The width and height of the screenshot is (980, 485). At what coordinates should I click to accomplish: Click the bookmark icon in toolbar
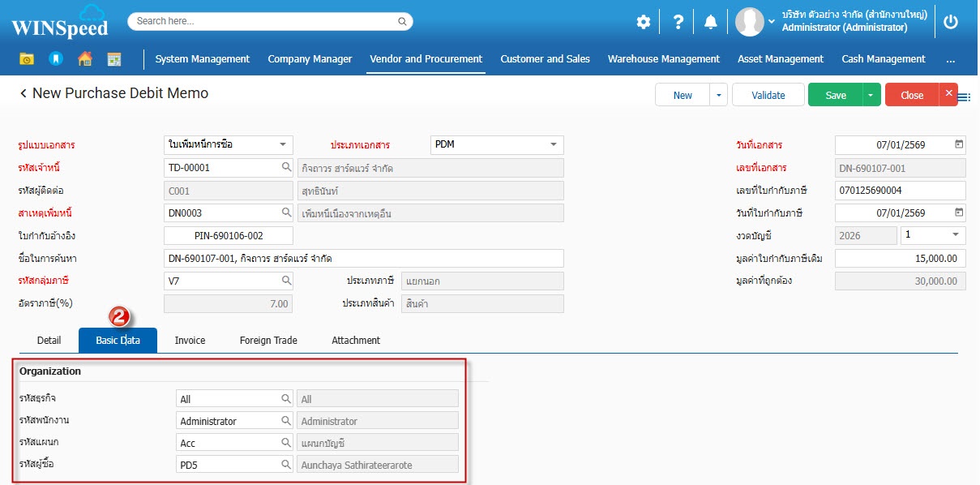pyautogui.click(x=55, y=59)
